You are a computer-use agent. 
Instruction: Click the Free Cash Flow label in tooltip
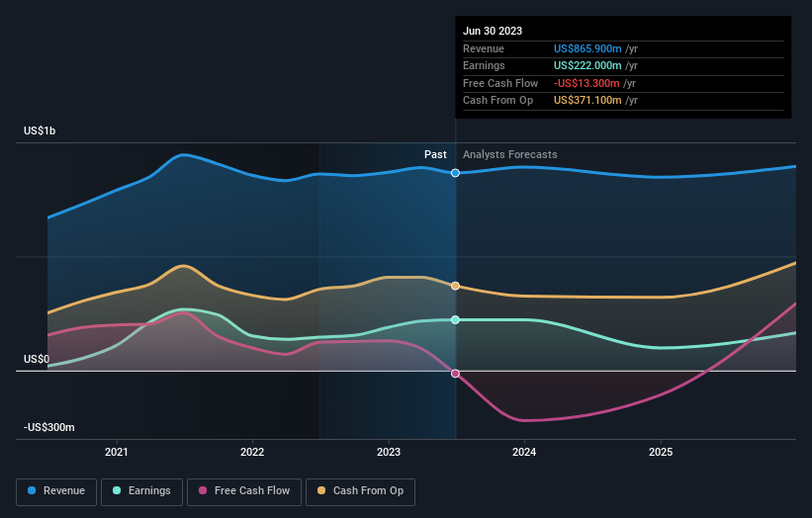(500, 83)
